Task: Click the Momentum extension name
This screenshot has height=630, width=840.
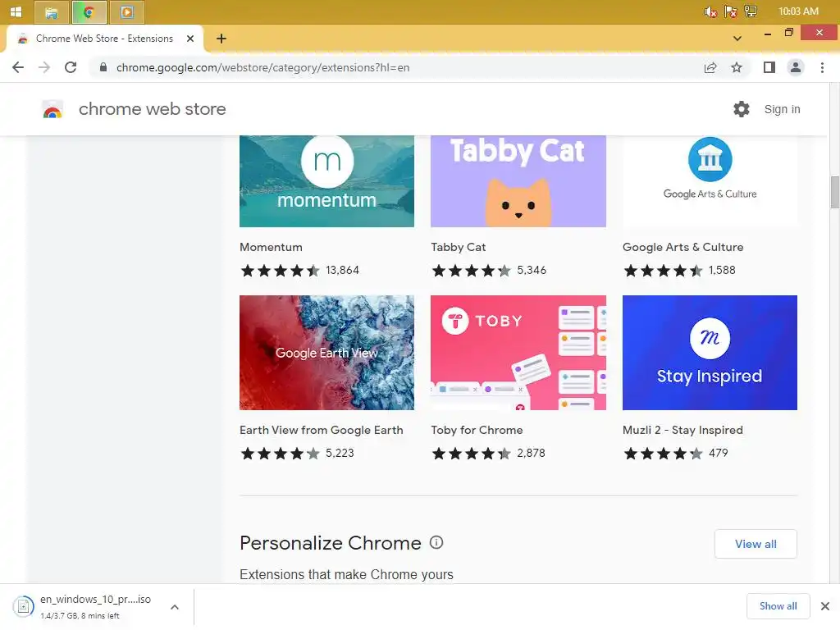Action: (271, 247)
